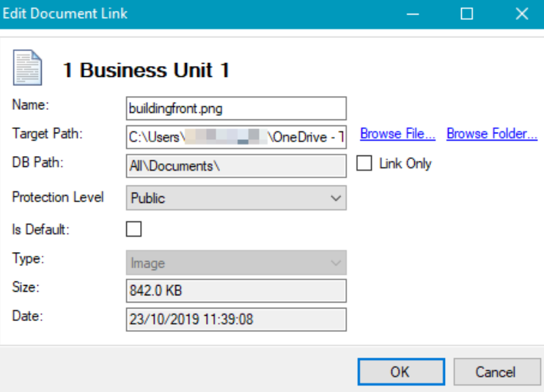Click the Date field showing 23/10/2019

(x=235, y=319)
